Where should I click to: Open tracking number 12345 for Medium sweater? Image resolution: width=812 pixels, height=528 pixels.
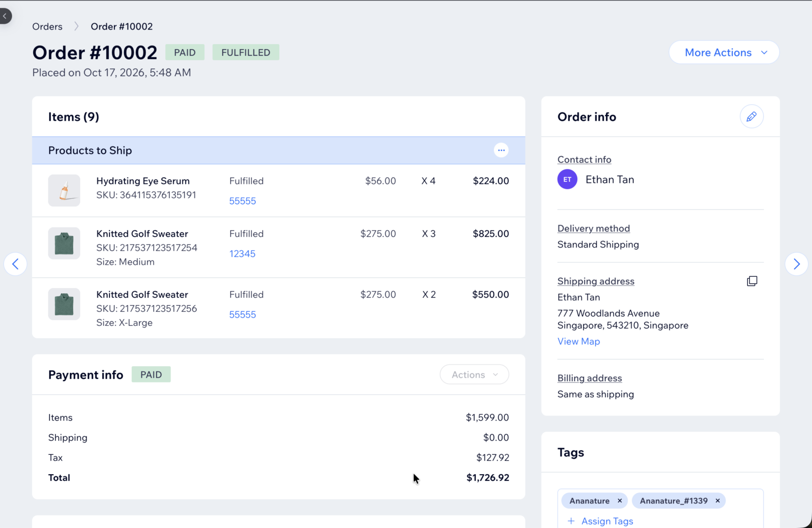tap(243, 254)
